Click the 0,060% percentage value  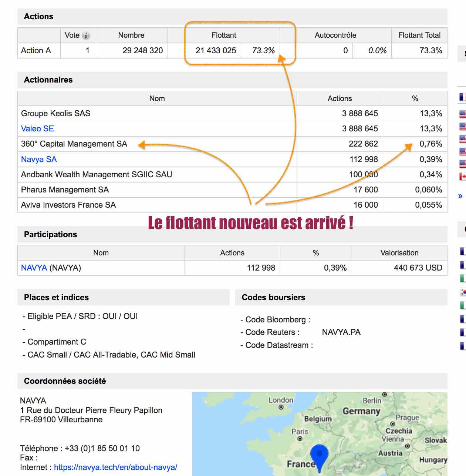coord(429,190)
